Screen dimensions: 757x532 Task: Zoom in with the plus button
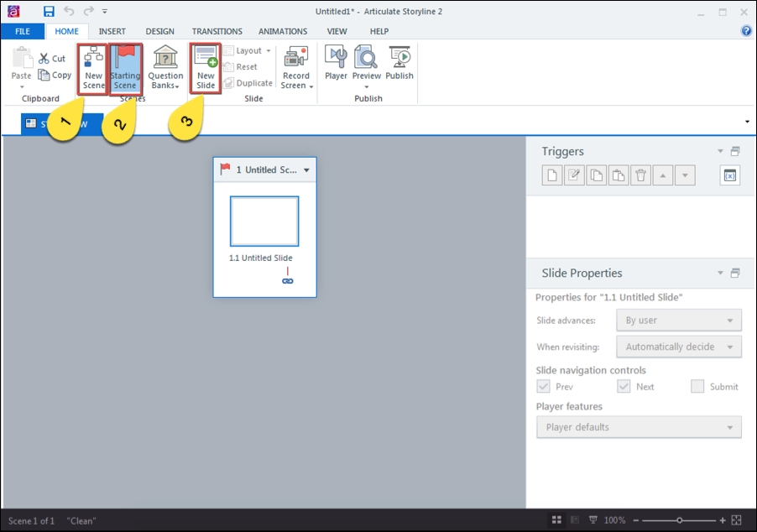[x=723, y=520]
